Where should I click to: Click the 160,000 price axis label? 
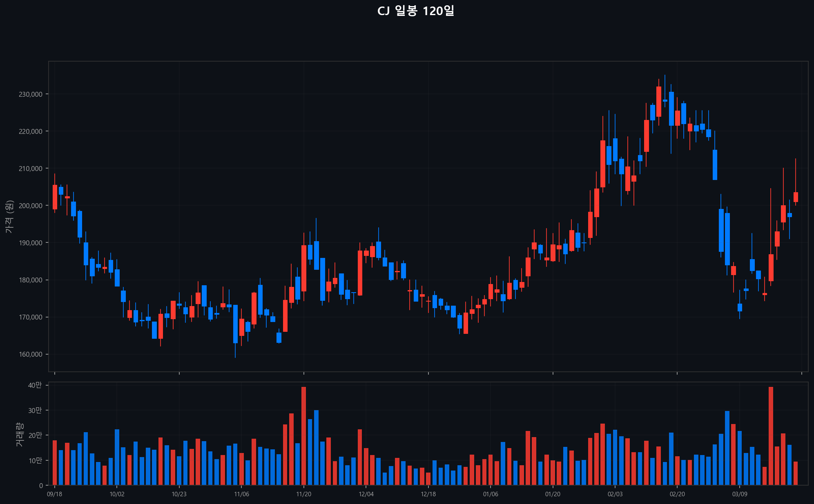30,354
